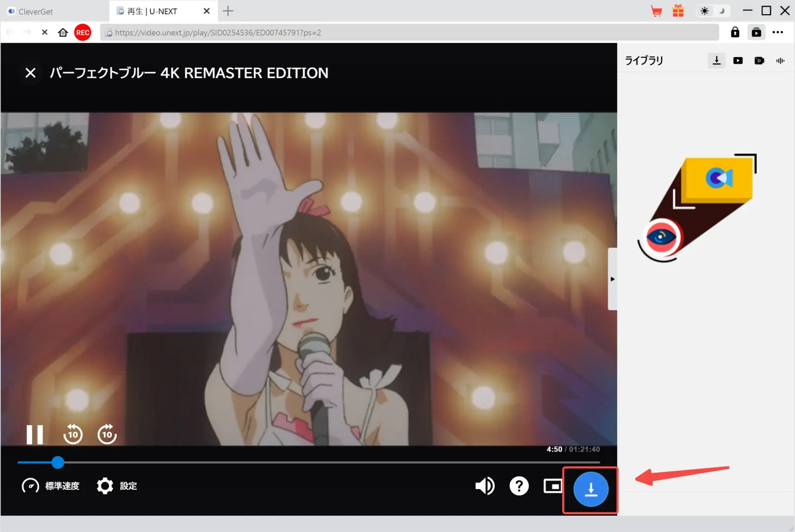Viewport: 795px width, 532px height.
Task: Switch to dark theme with the moon icon
Action: (x=722, y=11)
